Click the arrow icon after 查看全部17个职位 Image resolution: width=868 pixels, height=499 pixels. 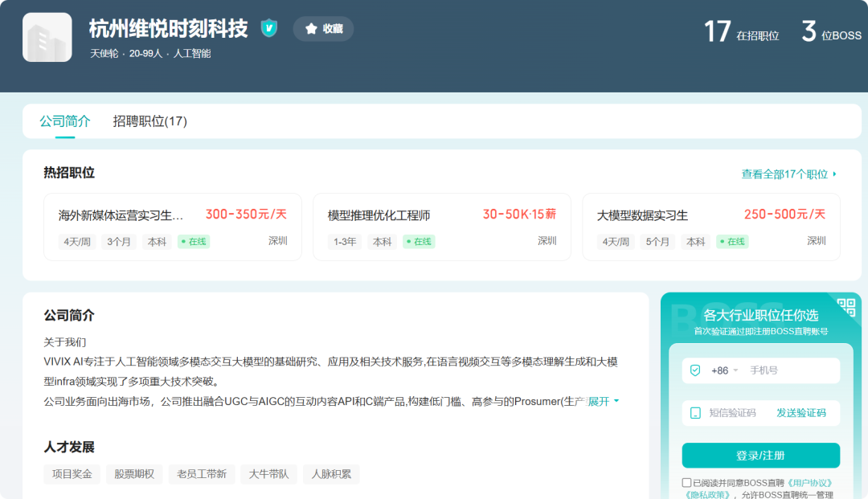pos(834,174)
